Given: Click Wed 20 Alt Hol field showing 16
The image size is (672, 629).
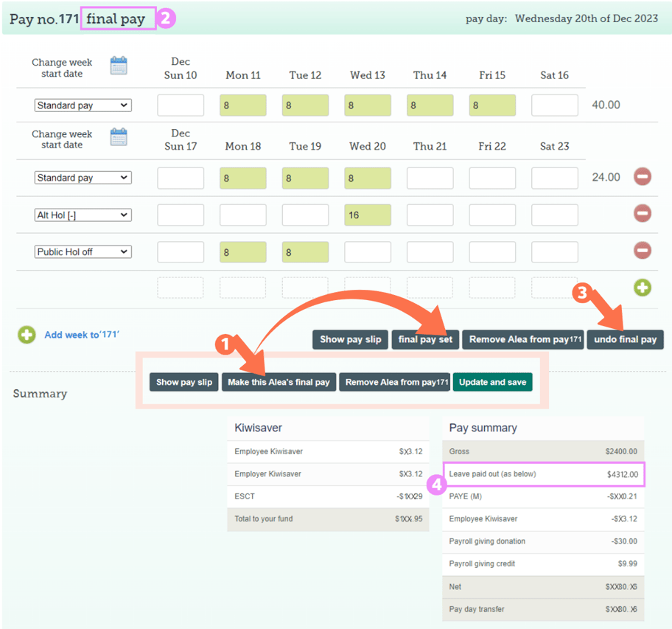Looking at the screenshot, I should click(367, 215).
